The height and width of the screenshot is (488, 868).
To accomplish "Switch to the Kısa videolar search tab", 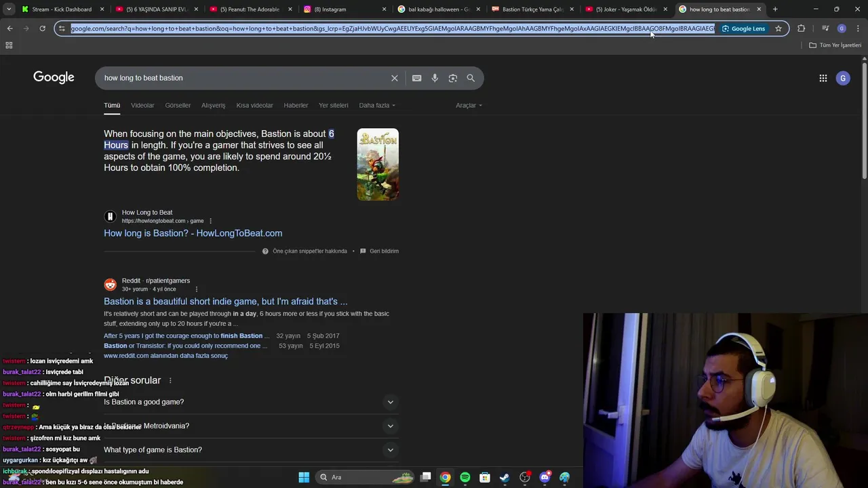I will pos(254,105).
